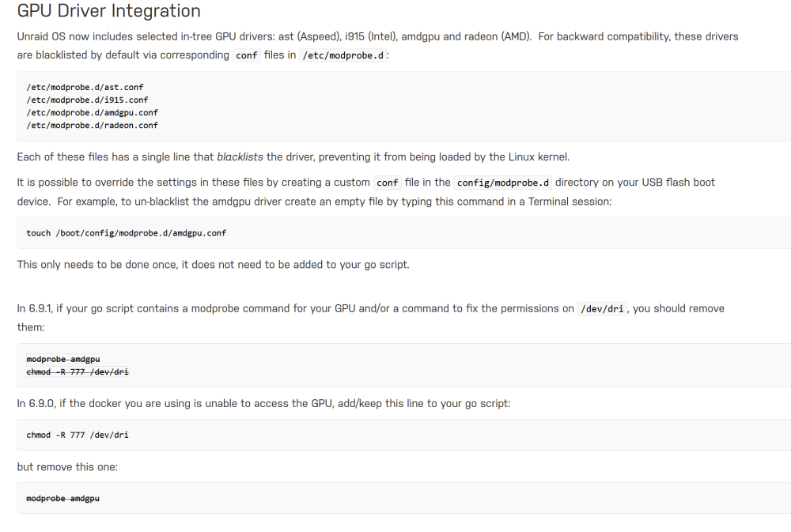Click the sentence starting 'Each of these files'
791x532 pixels.
pos(293,157)
